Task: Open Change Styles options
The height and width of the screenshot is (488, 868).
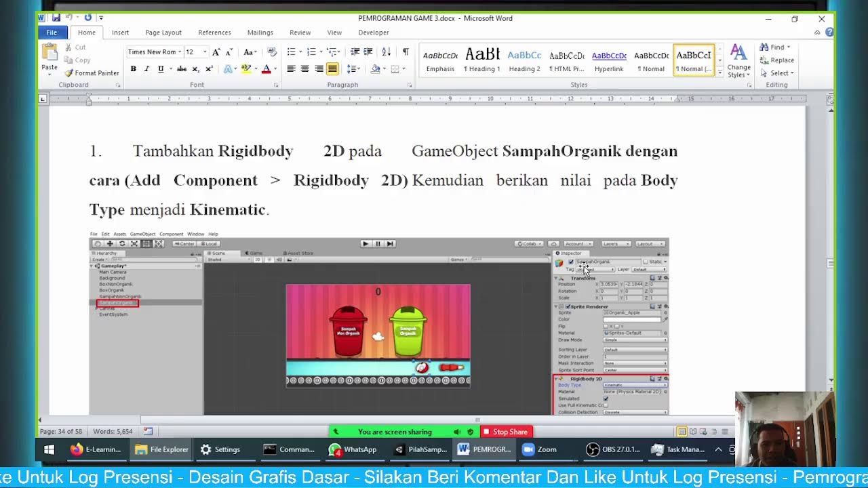Action: pyautogui.click(x=738, y=61)
